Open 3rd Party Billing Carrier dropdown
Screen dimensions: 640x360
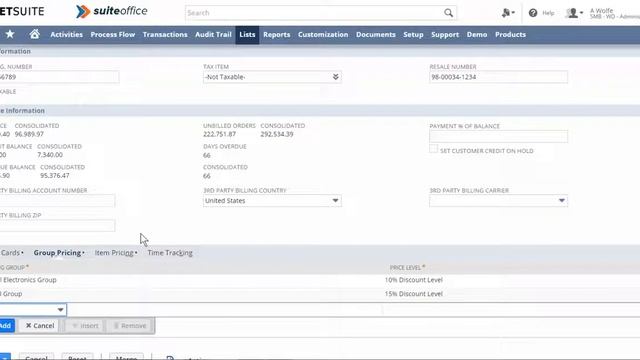tap(562, 200)
